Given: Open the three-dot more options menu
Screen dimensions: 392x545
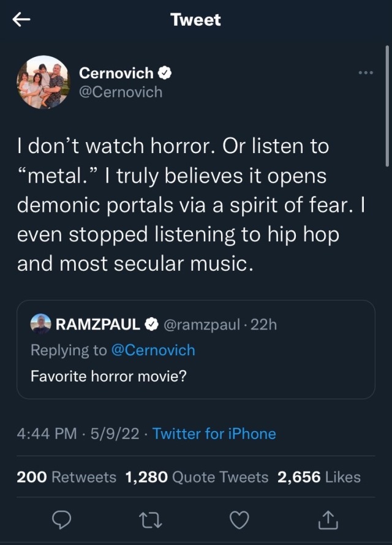Looking at the screenshot, I should 366,73.
